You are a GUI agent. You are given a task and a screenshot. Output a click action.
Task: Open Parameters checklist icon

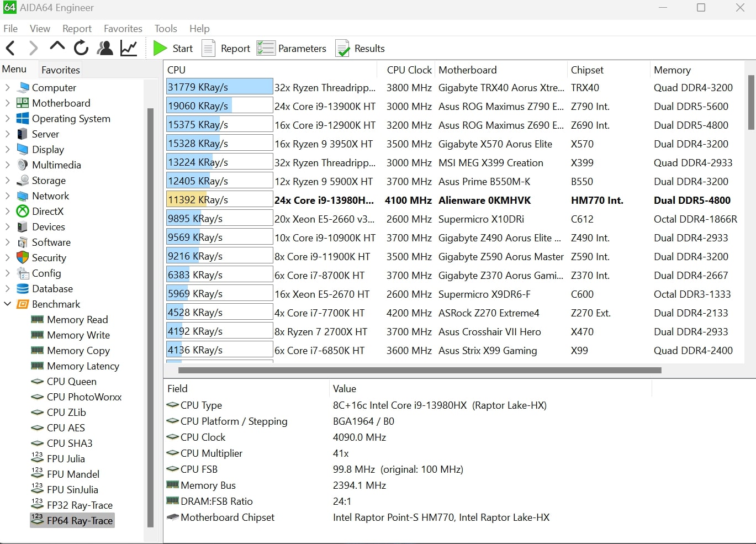click(x=266, y=48)
